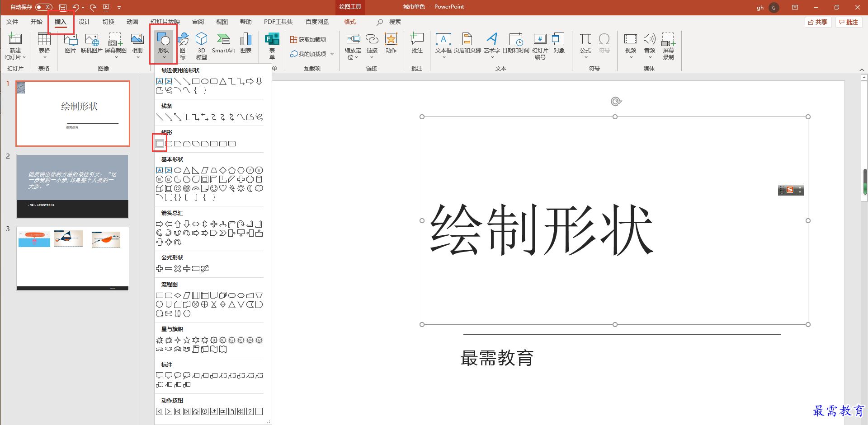Choose the flowchart decision diamond shape

[x=178, y=295]
